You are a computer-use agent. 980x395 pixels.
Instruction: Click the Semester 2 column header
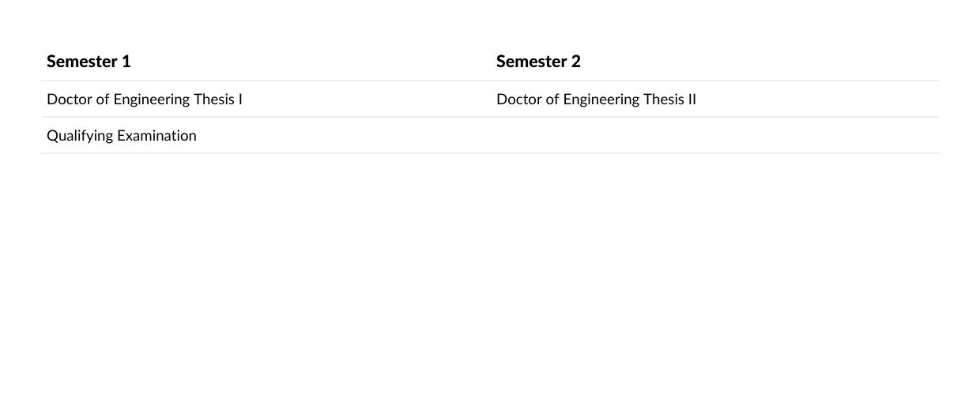coord(538,62)
